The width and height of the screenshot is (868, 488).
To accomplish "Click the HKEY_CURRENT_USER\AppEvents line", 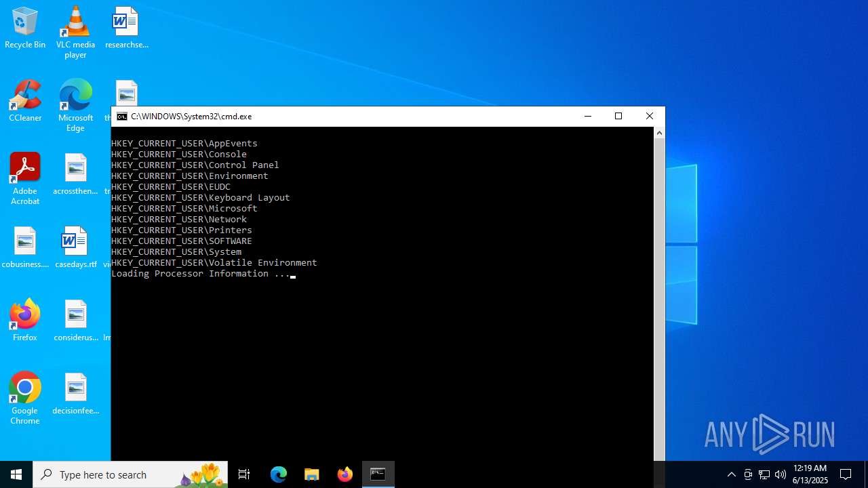I will pyautogui.click(x=184, y=144).
